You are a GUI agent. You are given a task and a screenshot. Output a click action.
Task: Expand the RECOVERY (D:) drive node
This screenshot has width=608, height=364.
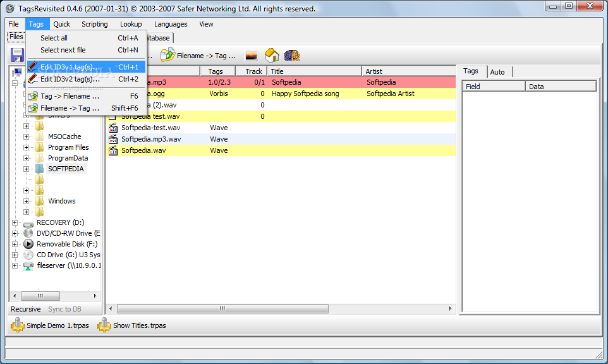tap(15, 222)
